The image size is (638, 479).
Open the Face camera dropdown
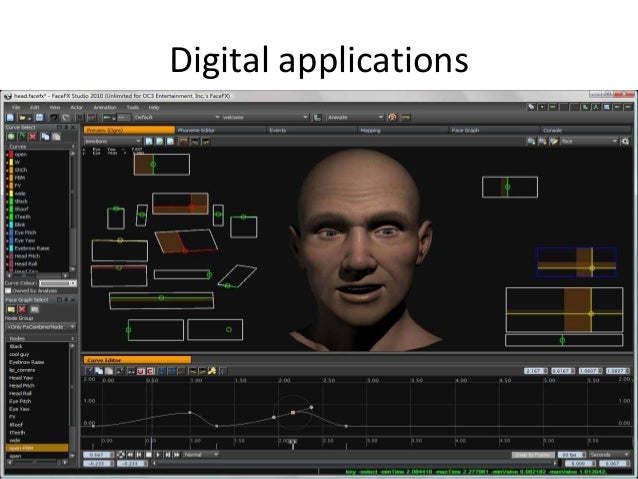(589, 141)
